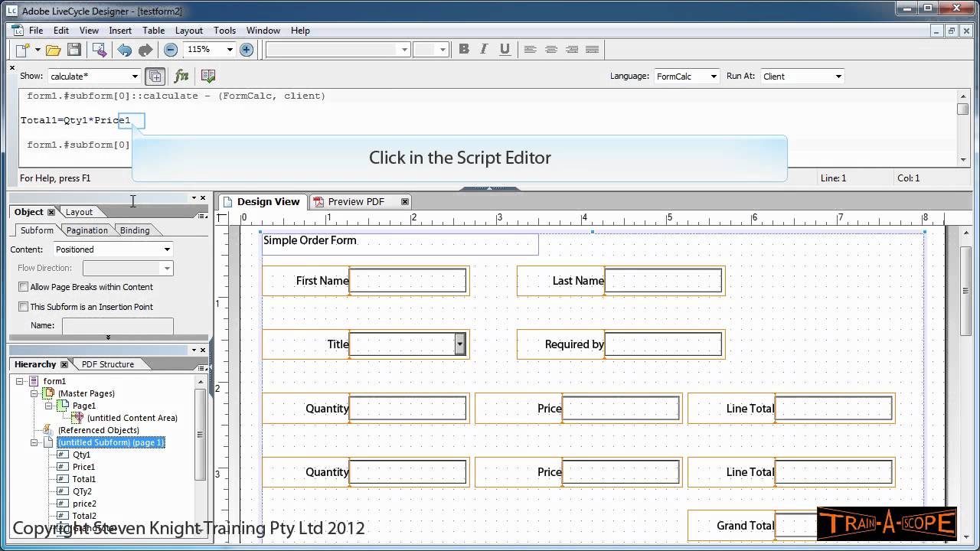
Task: Open the Table menu
Action: 153,31
